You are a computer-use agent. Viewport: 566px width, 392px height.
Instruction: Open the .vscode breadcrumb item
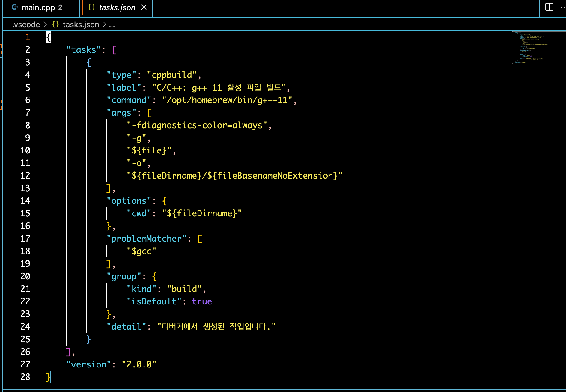26,25
